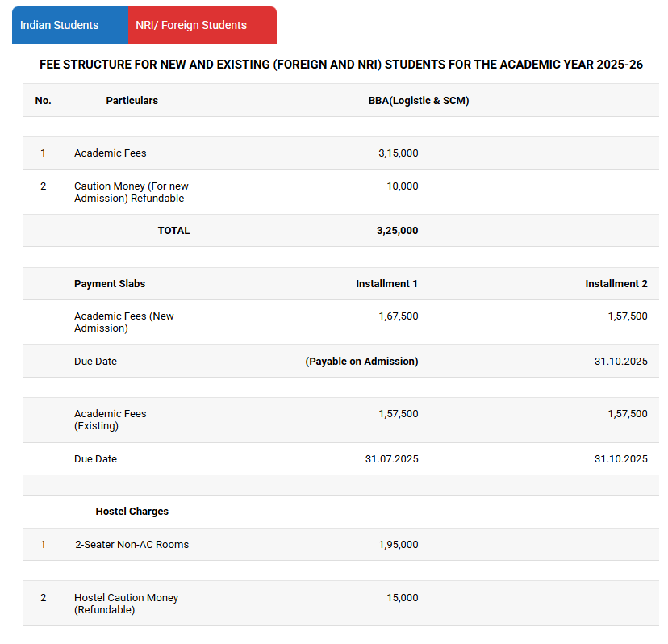Click the TOTAL row label
Viewport: 668px width, 644px height.
(x=173, y=231)
